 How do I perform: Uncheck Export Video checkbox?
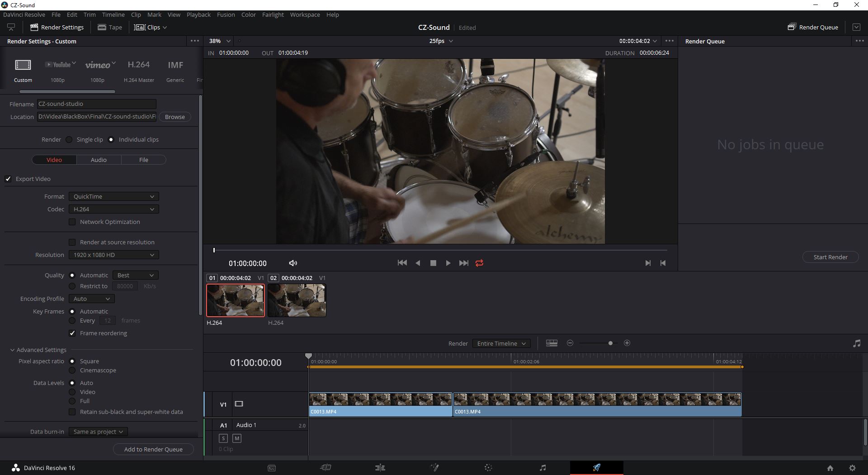click(x=8, y=179)
